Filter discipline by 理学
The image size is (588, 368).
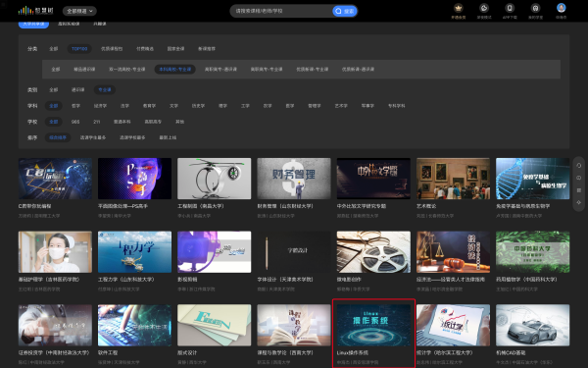pos(222,106)
